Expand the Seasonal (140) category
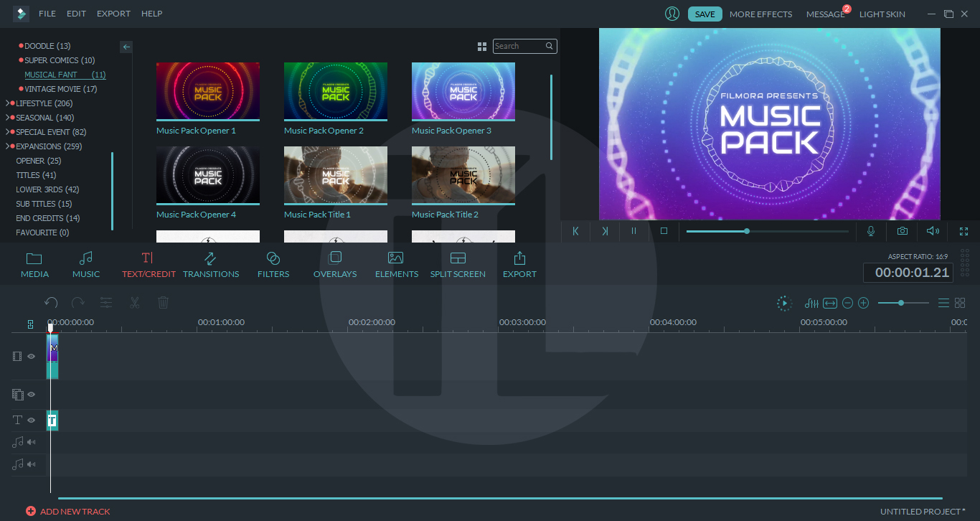 tap(8, 118)
